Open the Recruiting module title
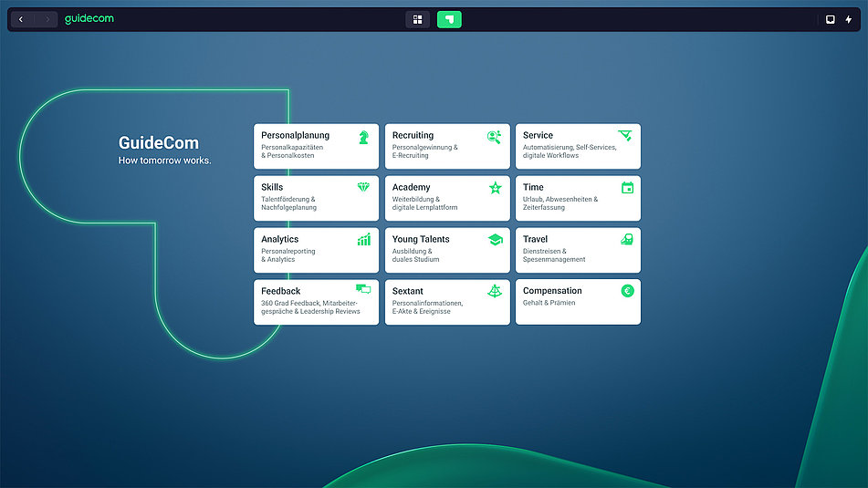 click(413, 136)
